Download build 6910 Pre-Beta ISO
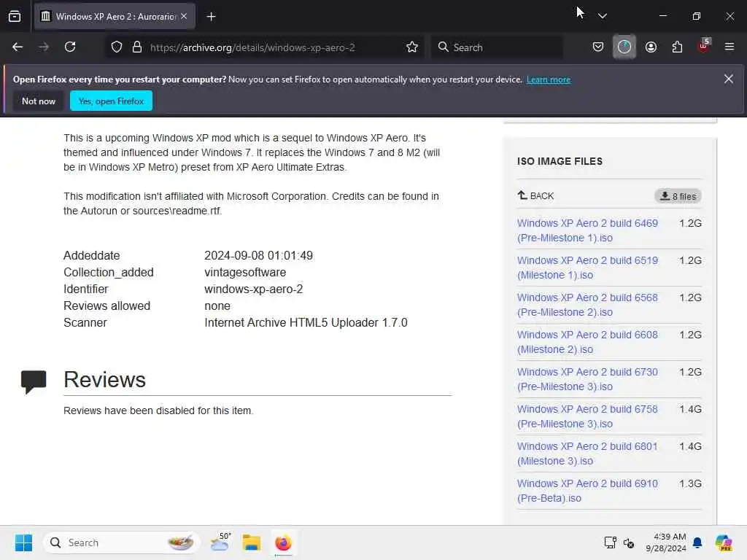 pos(587,491)
